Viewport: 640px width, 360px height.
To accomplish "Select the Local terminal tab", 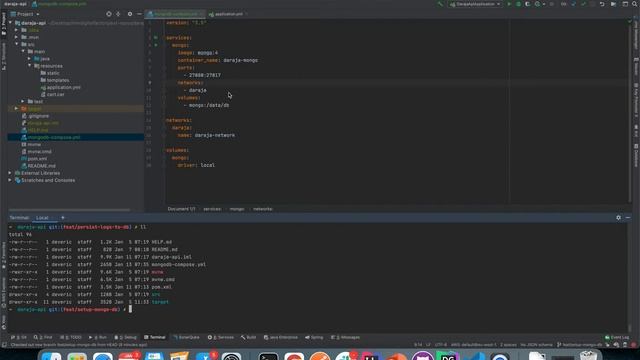I will point(42,218).
